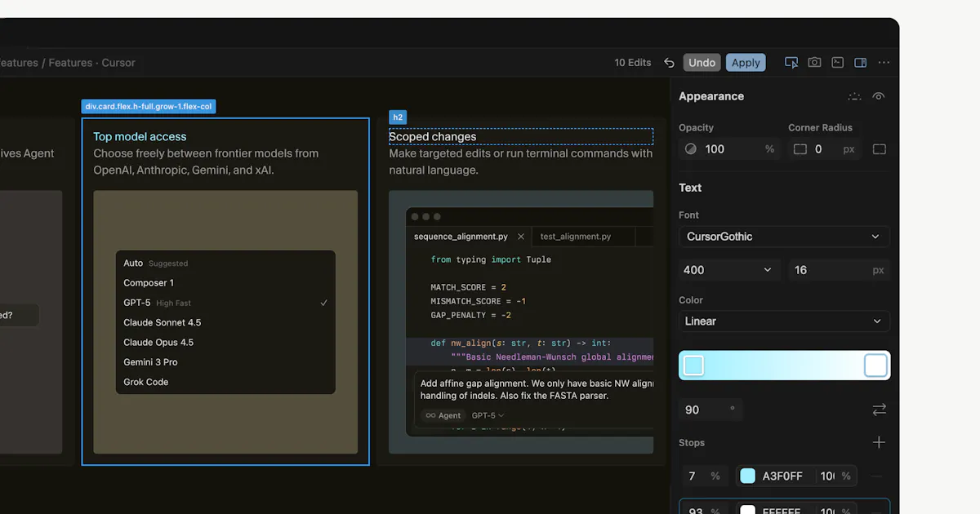Click the left gradient stop handle

coord(693,366)
